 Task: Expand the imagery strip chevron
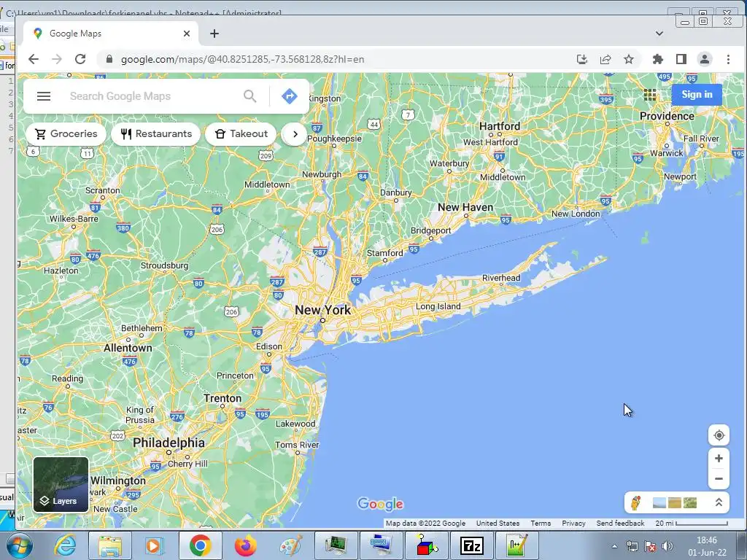pyautogui.click(x=719, y=502)
